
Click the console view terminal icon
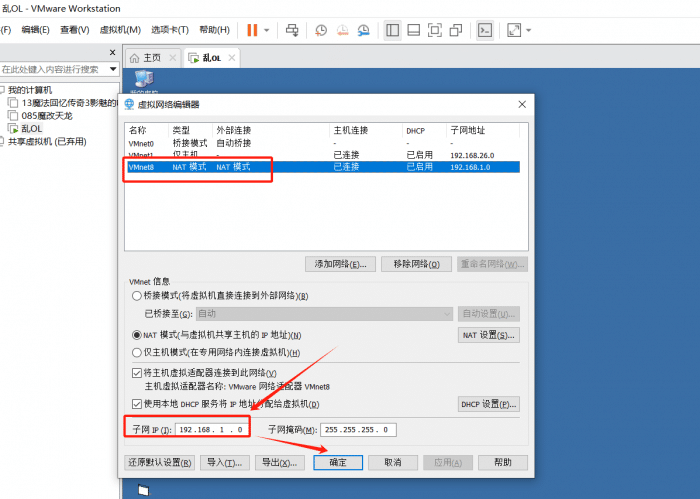[484, 30]
